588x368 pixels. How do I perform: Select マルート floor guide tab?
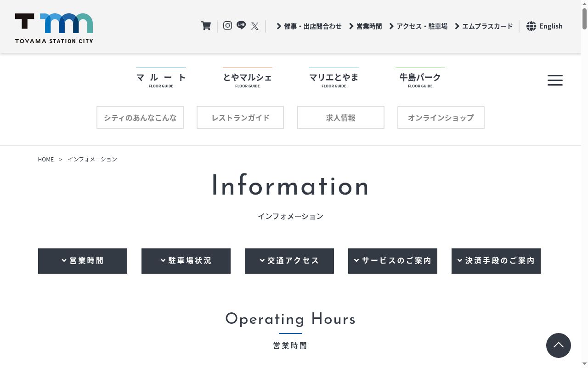(161, 78)
